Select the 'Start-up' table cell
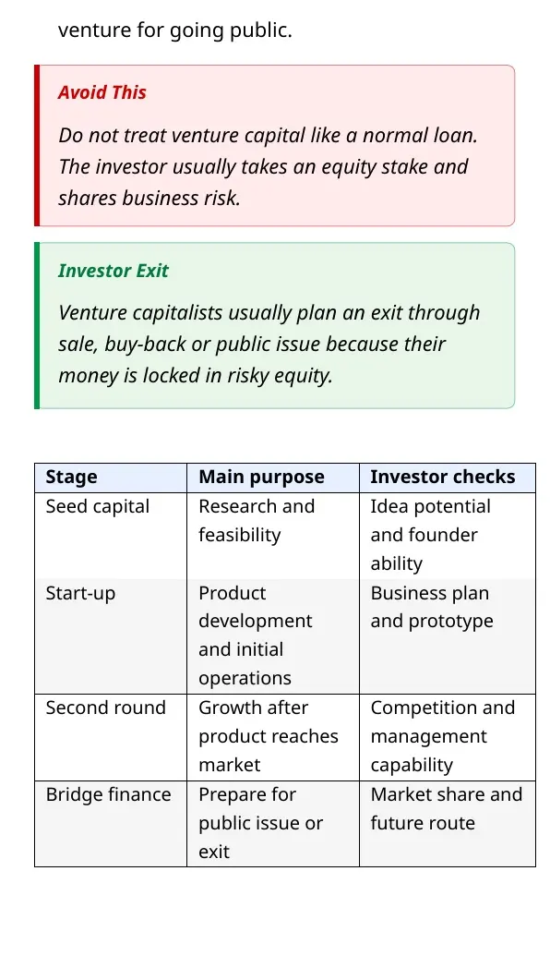 [111, 636]
